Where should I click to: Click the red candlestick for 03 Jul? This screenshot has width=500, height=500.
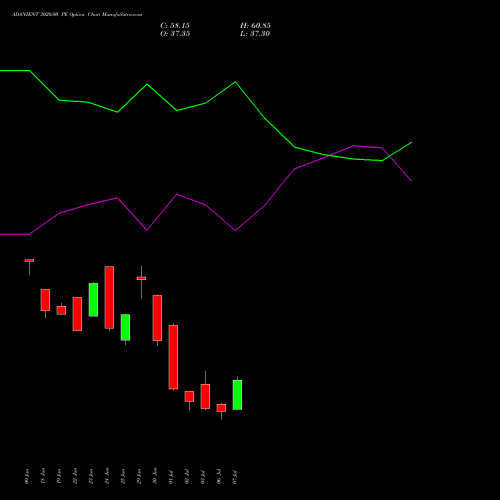tap(205, 396)
